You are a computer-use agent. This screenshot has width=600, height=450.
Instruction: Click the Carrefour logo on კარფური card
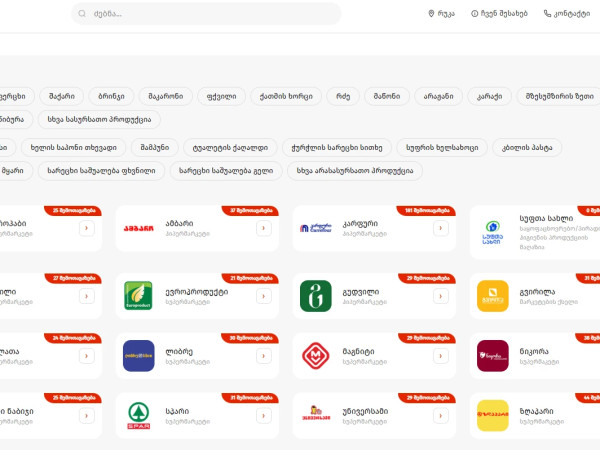click(316, 228)
